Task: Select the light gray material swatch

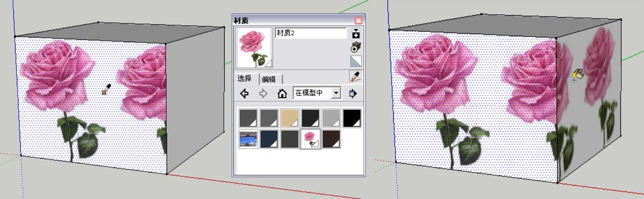Action: point(331,118)
